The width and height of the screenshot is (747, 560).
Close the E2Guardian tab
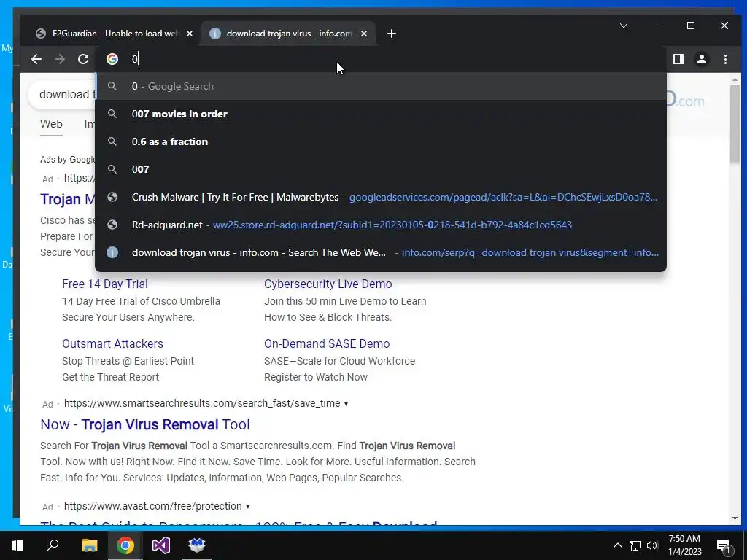(x=190, y=34)
